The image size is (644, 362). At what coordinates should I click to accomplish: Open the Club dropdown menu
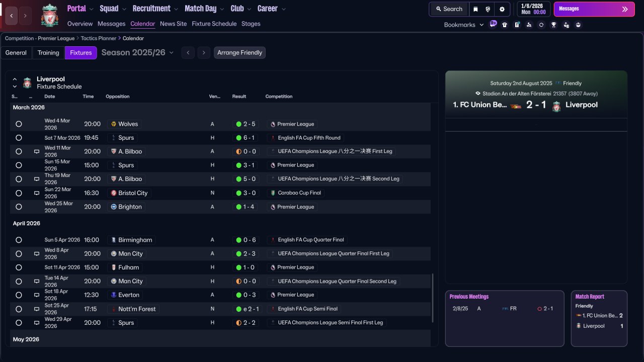click(240, 9)
